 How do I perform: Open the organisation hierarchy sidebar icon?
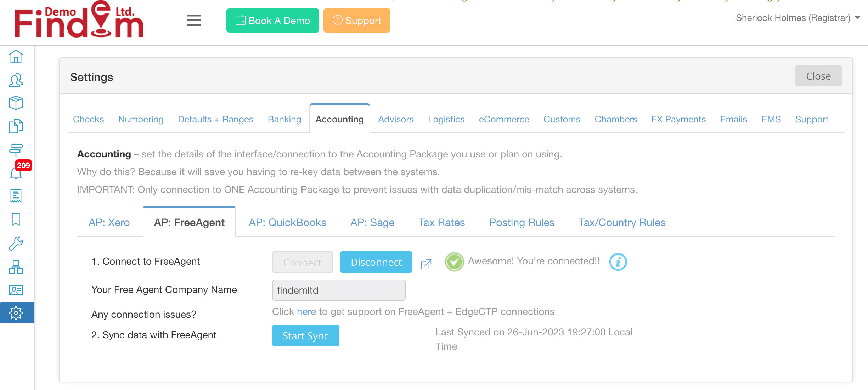point(16,267)
